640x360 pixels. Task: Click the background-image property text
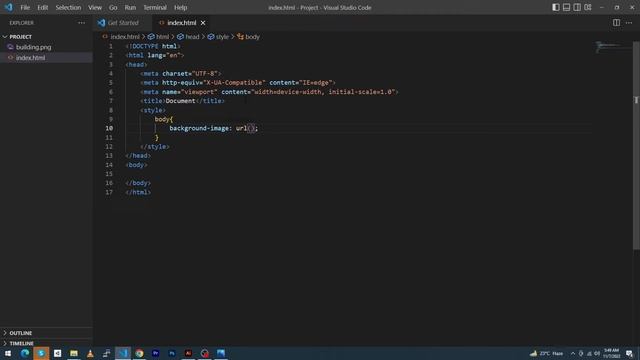tap(199, 128)
